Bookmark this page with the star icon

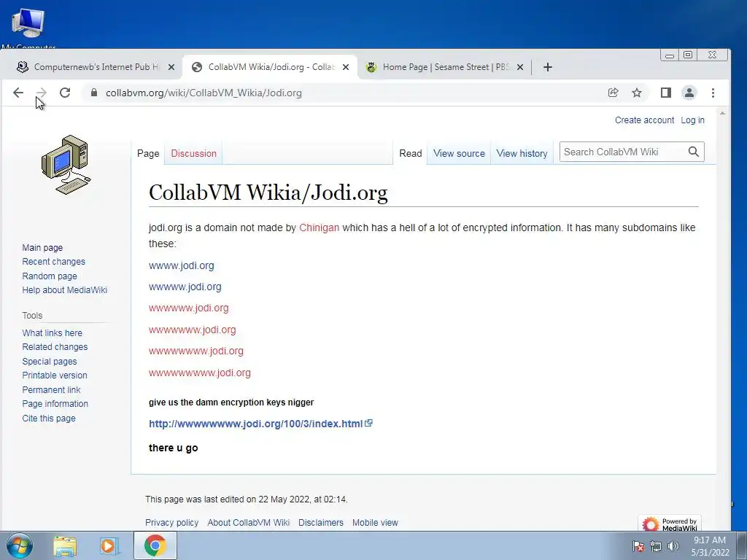[x=636, y=93]
